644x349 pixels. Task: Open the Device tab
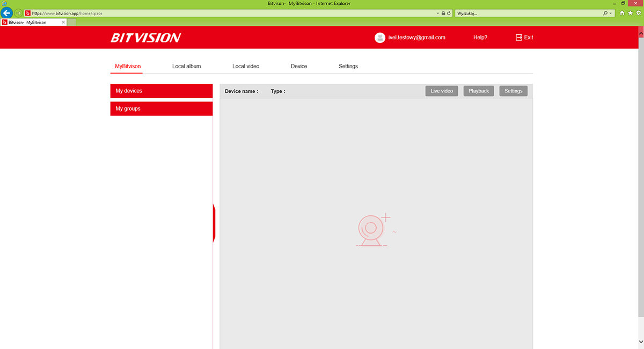299,66
